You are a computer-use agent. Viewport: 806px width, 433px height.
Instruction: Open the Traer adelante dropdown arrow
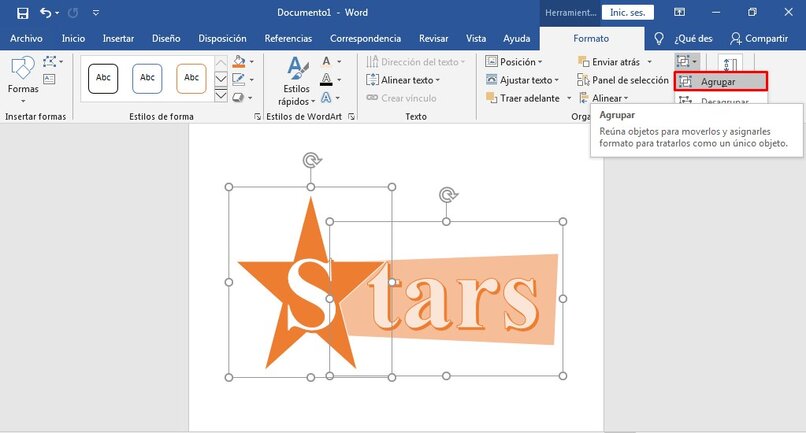[x=569, y=98]
